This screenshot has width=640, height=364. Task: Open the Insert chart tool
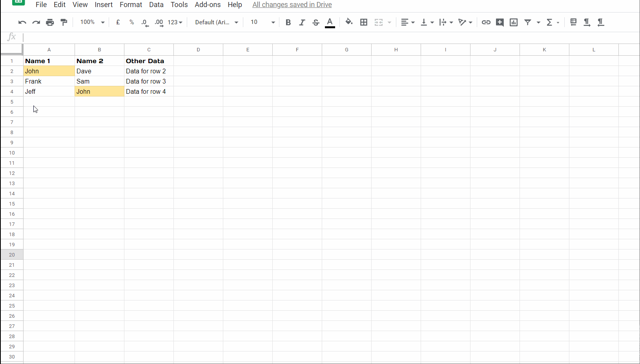[x=513, y=22]
